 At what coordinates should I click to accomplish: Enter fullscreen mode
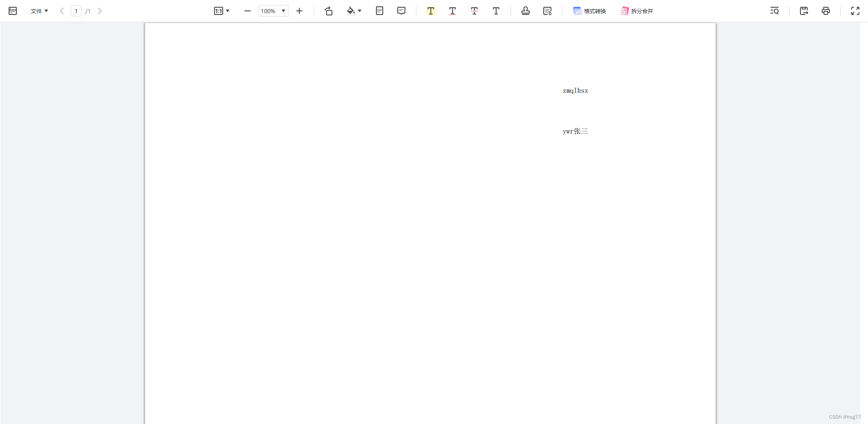pos(855,10)
